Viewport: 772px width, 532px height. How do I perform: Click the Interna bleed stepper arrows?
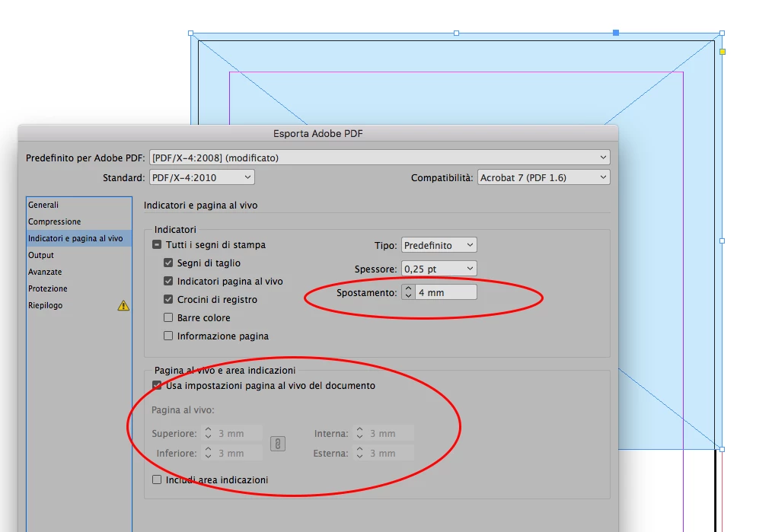tap(360, 433)
